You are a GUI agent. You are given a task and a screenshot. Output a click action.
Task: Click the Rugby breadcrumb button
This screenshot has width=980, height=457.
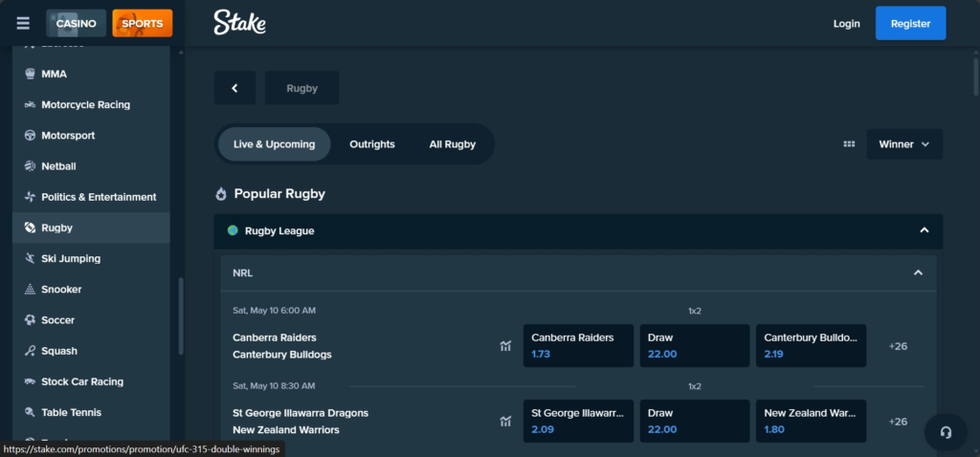(301, 88)
